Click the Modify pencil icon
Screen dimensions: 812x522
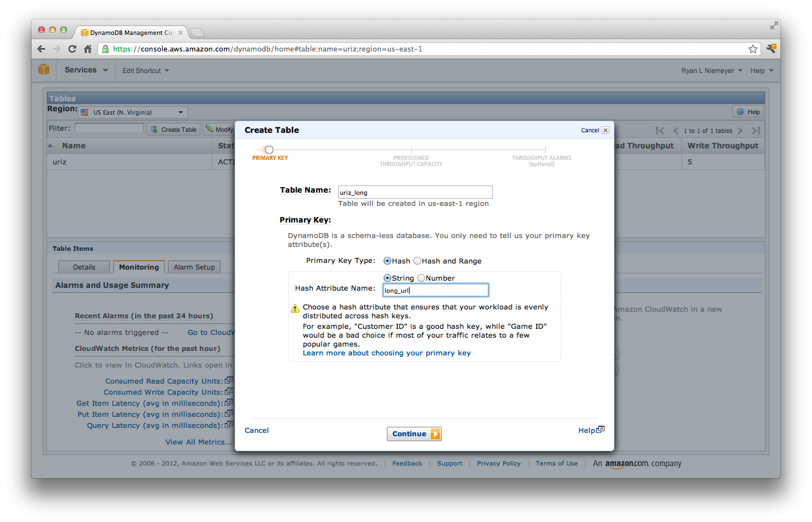[210, 129]
